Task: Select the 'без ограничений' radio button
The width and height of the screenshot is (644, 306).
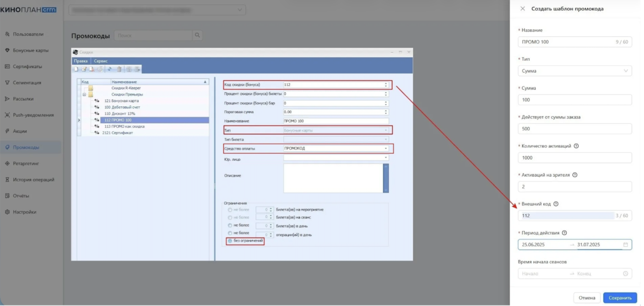Action: tap(230, 241)
